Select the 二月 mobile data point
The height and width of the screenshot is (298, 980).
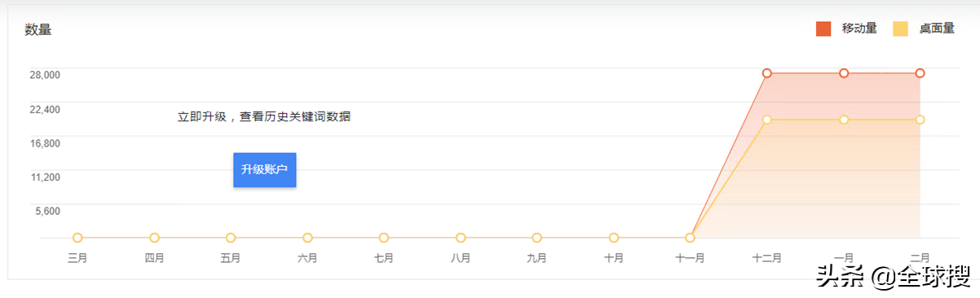[920, 73]
